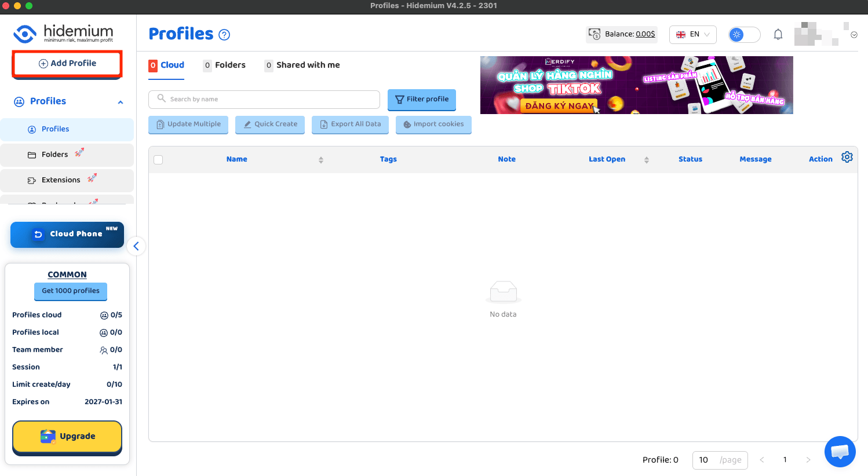The image size is (868, 476).
Task: Open the table column settings gear
Action: [847, 156]
